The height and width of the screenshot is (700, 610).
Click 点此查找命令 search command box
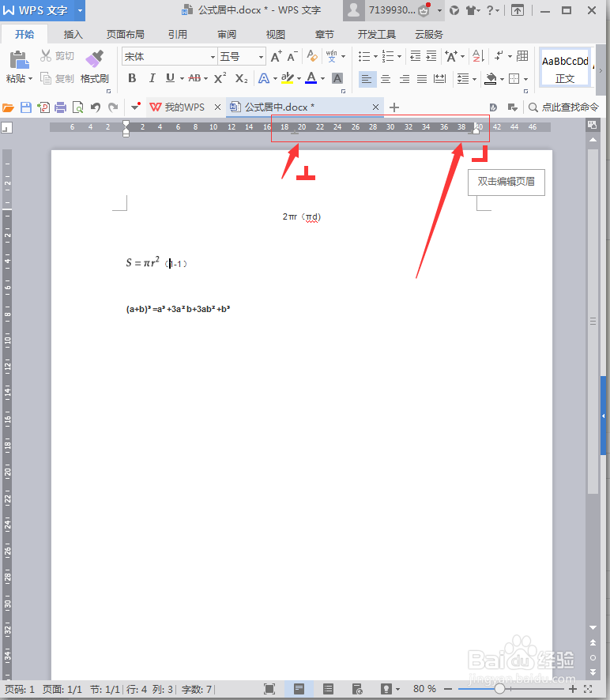click(563, 107)
